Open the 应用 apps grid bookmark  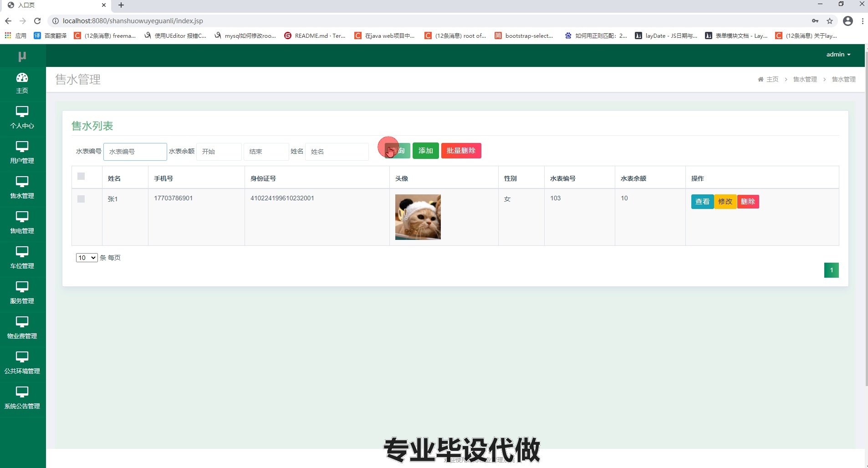point(15,36)
